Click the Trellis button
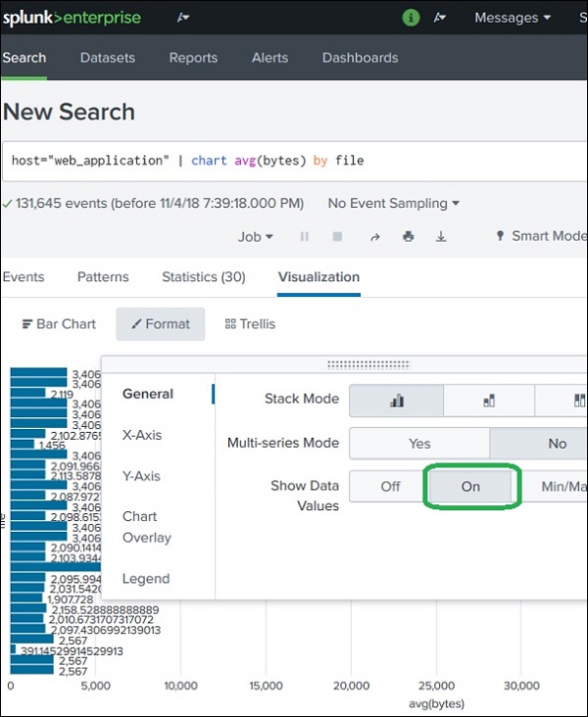The width and height of the screenshot is (588, 717). click(x=250, y=324)
